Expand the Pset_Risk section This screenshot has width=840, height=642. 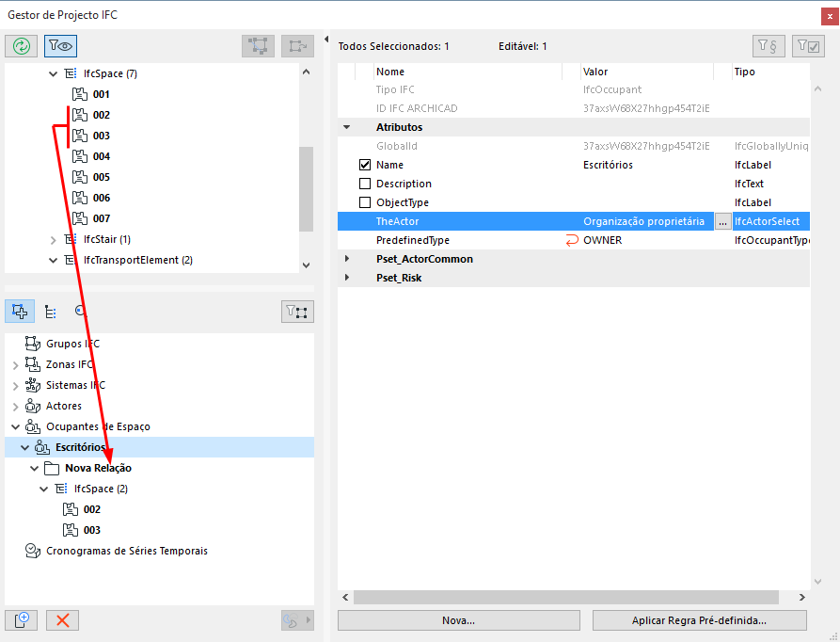[x=346, y=278]
